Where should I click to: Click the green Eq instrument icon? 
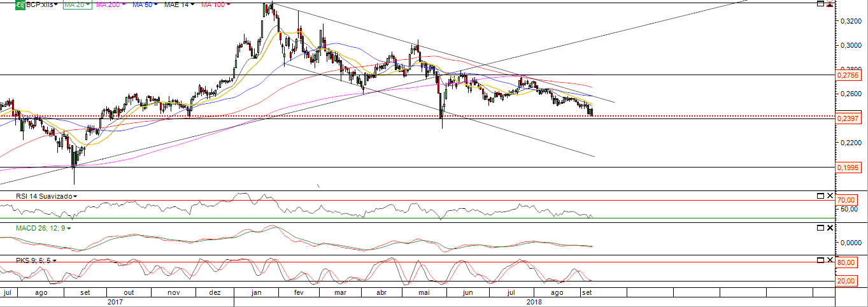point(20,4)
